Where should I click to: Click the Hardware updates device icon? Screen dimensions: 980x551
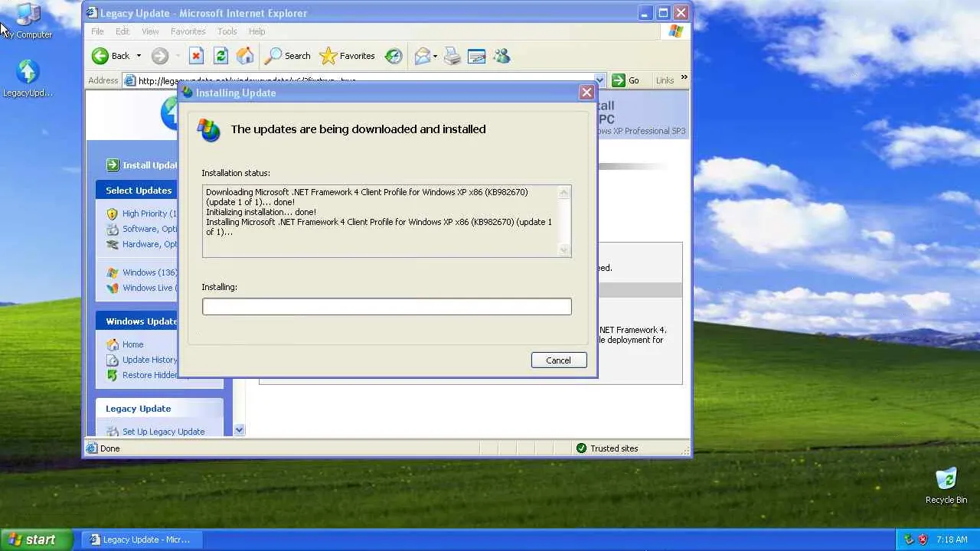[113, 244]
